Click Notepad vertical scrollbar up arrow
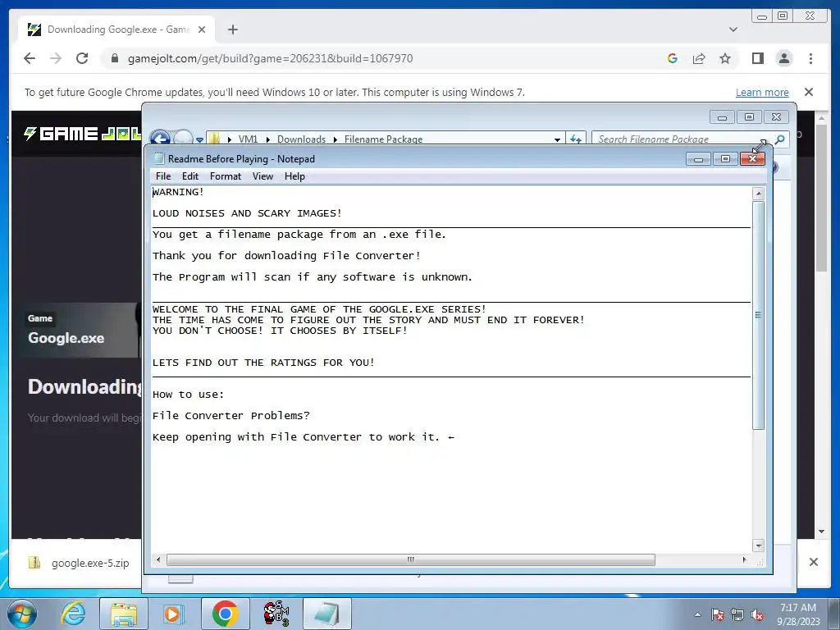 click(758, 194)
